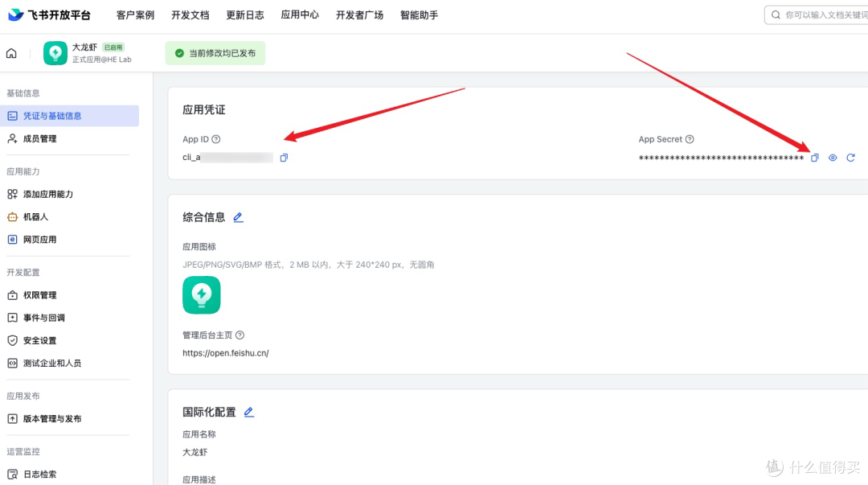Edit the 综合信息 section
The image size is (868, 485).
[x=238, y=217]
